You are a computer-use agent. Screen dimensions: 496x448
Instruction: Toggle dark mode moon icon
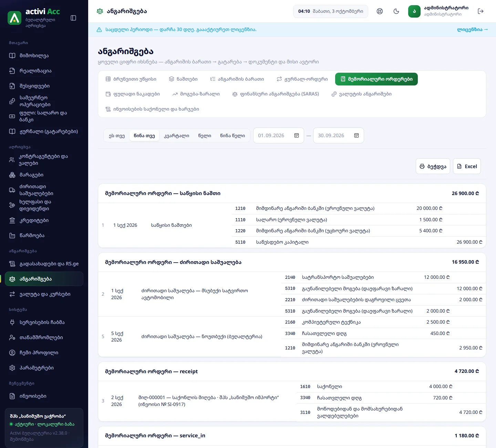tap(396, 11)
